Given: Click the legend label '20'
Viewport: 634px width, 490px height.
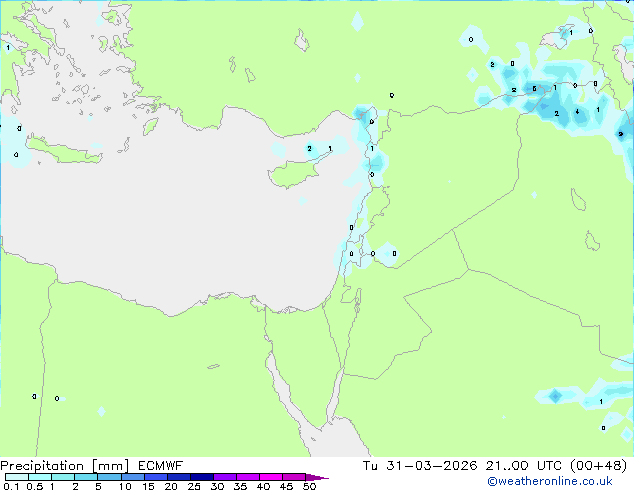Looking at the screenshot, I should 171,486.
